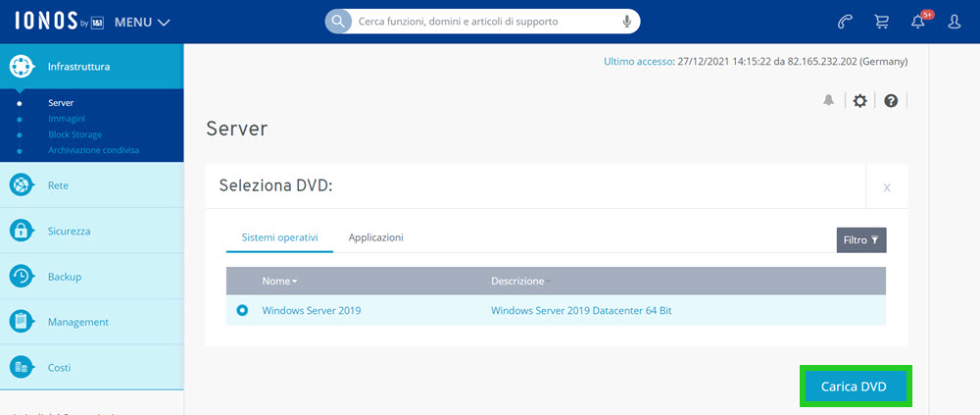This screenshot has height=415, width=980.
Task: Expand the Management section
Action: (92, 322)
